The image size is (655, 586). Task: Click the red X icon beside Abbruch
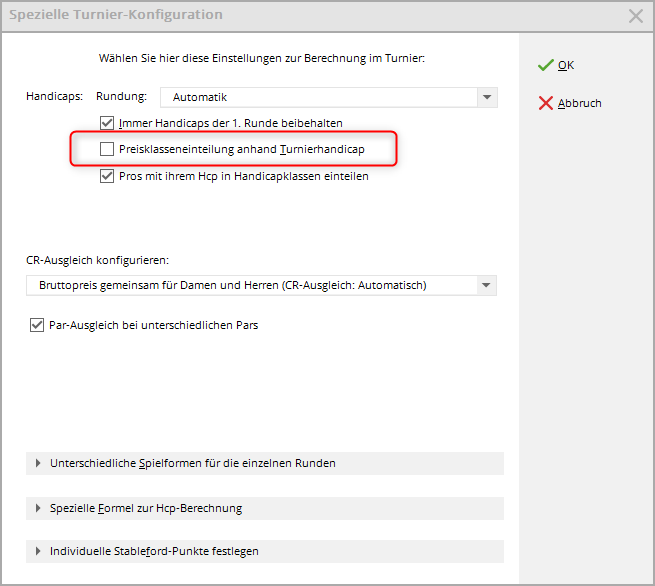545,103
